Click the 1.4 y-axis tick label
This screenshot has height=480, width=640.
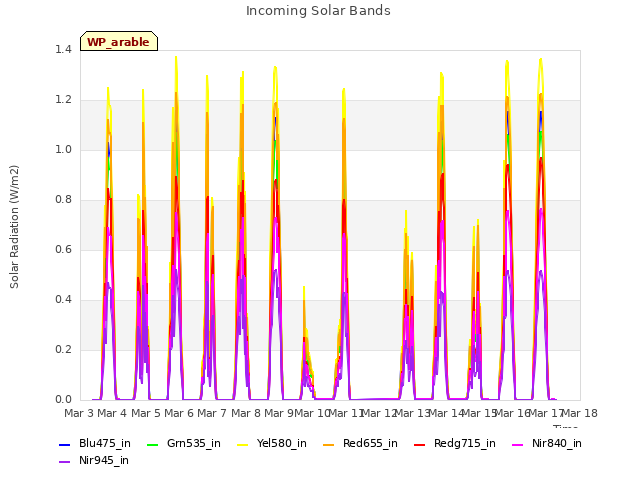click(63, 50)
